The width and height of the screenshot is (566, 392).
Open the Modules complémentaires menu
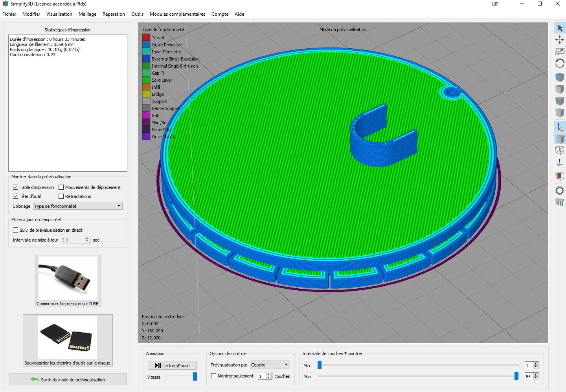177,14
